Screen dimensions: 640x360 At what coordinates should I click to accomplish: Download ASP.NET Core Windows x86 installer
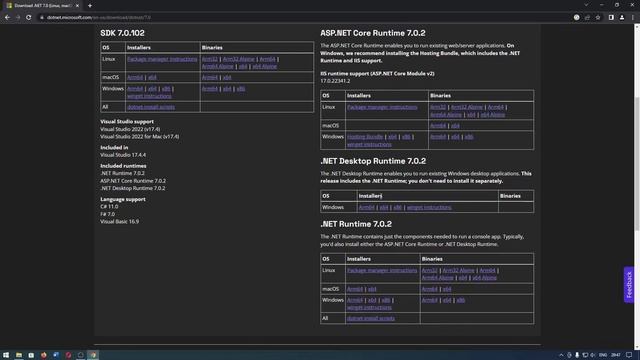pyautogui.click(x=406, y=137)
